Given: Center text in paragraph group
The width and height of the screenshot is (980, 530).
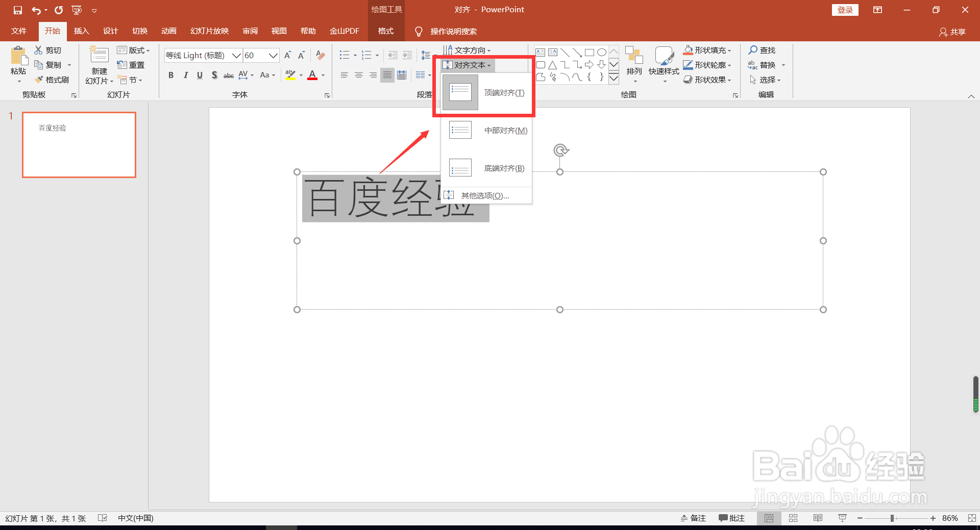Looking at the screenshot, I should point(359,75).
